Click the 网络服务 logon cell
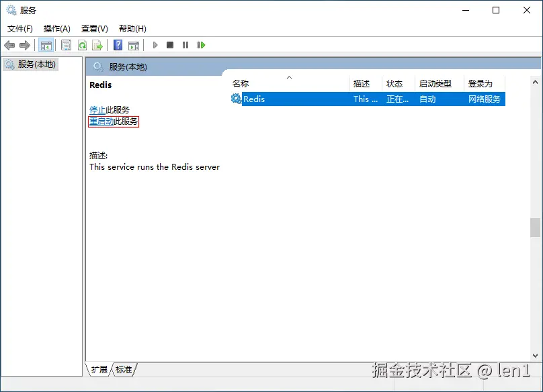 (x=485, y=99)
